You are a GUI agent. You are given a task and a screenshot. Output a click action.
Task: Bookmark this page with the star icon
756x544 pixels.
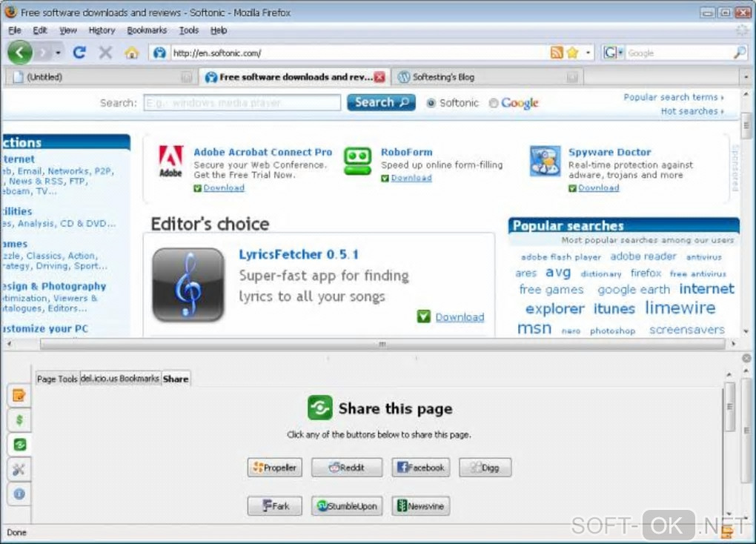tap(572, 53)
